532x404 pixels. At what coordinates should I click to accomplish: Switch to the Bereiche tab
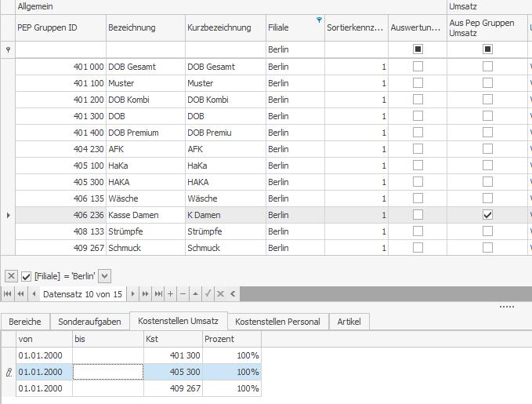pyautogui.click(x=25, y=322)
